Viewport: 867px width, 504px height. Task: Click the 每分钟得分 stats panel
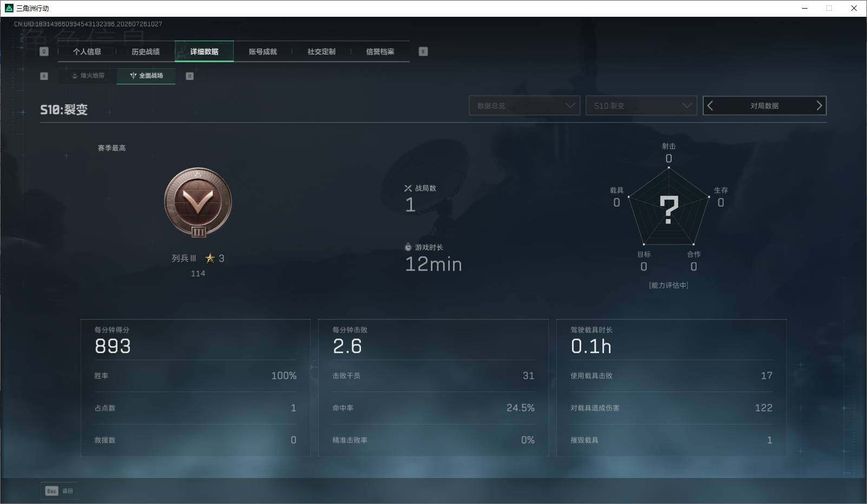[195, 388]
